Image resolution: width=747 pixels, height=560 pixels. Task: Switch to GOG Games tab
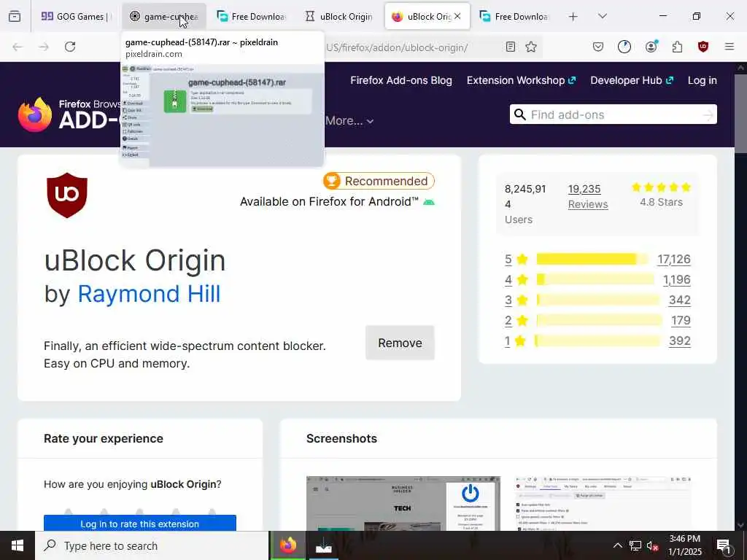point(75,17)
